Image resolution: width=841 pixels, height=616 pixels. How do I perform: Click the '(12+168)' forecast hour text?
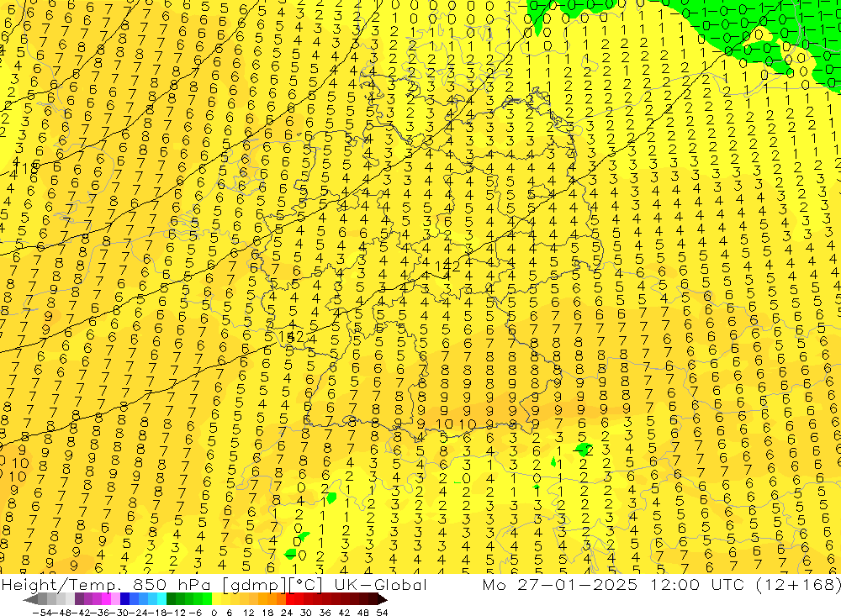pyautogui.click(x=800, y=585)
